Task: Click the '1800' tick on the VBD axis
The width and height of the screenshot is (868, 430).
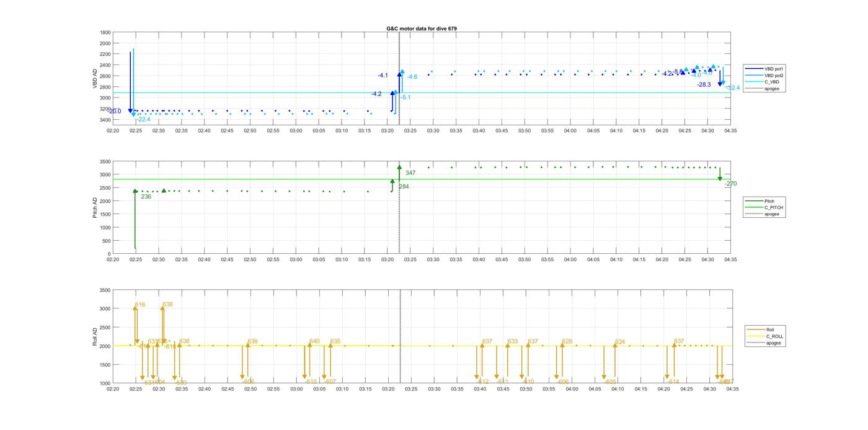Action: tap(105, 32)
